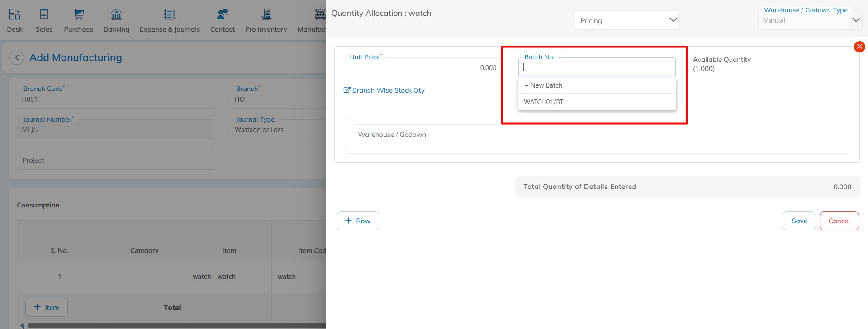Click Total Quantity of Details Entered value
The image size is (868, 329).
[x=842, y=187]
